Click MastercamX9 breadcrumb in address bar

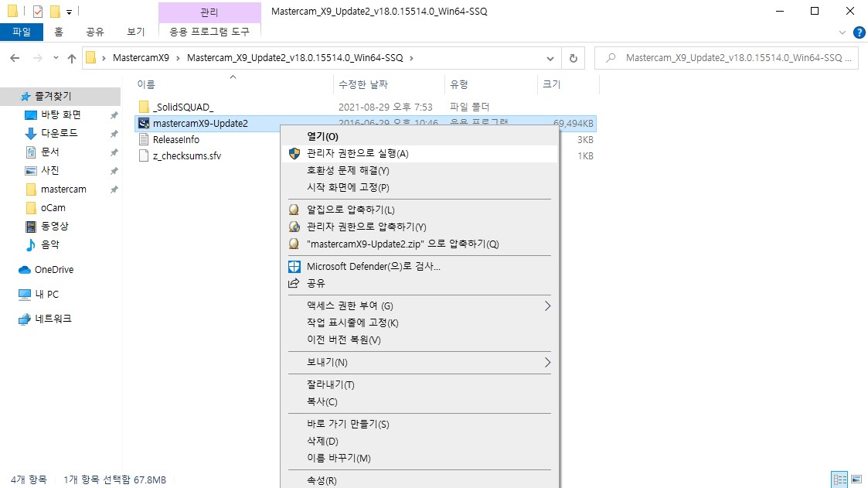click(x=141, y=57)
